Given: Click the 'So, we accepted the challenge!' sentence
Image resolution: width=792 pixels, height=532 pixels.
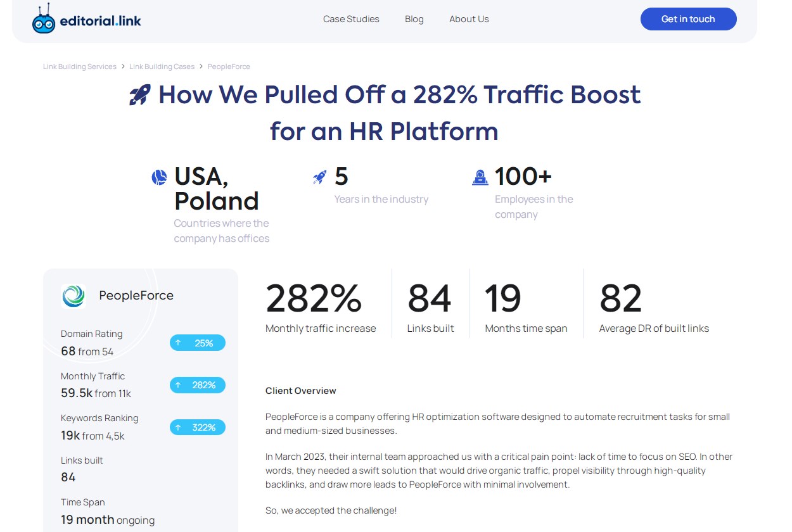Looking at the screenshot, I should point(331,510).
